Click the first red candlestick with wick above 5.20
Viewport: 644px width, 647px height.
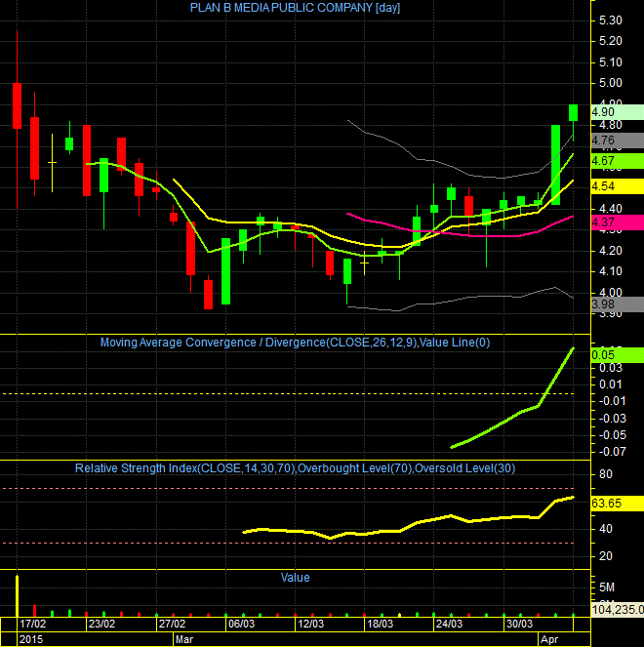(x=17, y=106)
